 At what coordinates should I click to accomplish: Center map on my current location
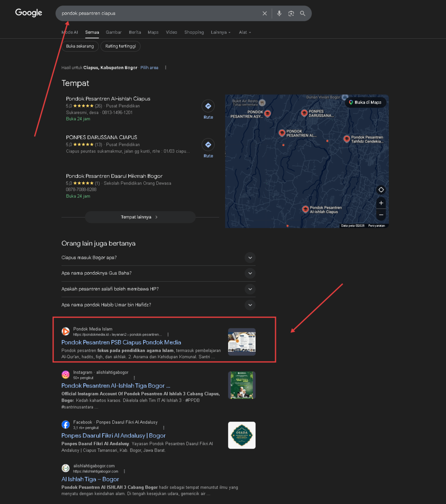[x=381, y=190]
